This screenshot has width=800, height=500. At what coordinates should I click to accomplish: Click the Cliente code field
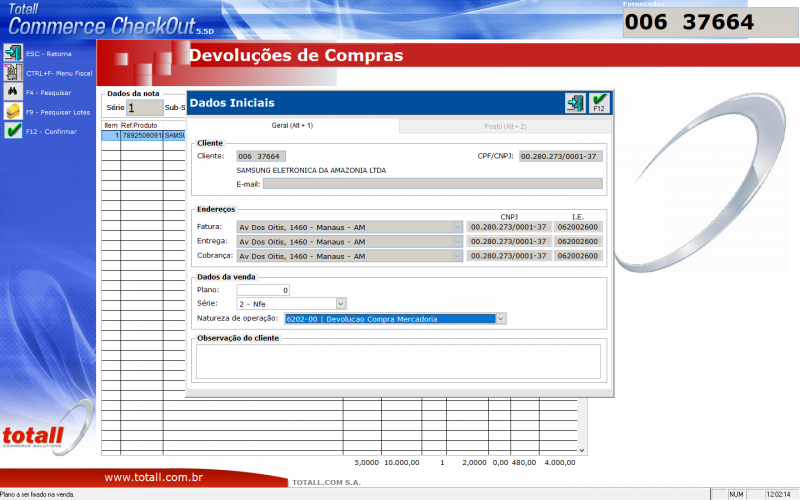(260, 156)
